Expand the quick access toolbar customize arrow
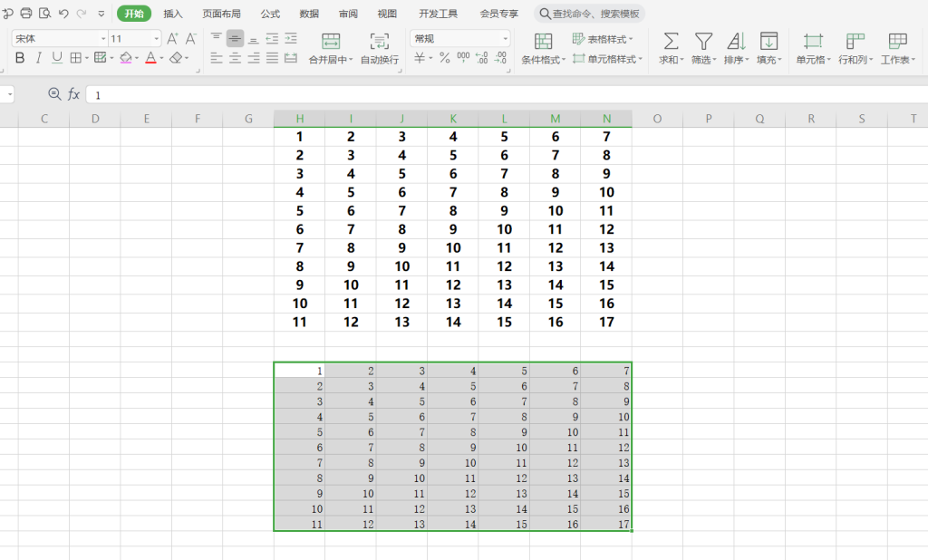The image size is (928, 560). [101, 13]
